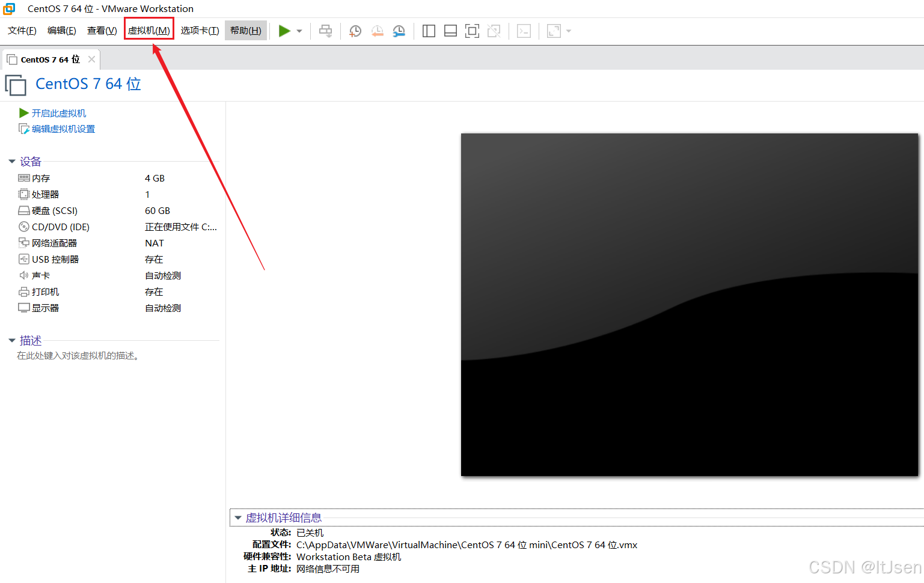Enter full screen mode icon

472,31
